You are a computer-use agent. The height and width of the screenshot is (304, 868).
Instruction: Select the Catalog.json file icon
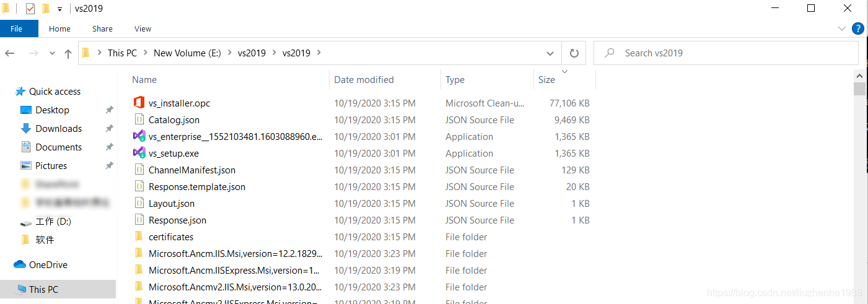click(139, 119)
